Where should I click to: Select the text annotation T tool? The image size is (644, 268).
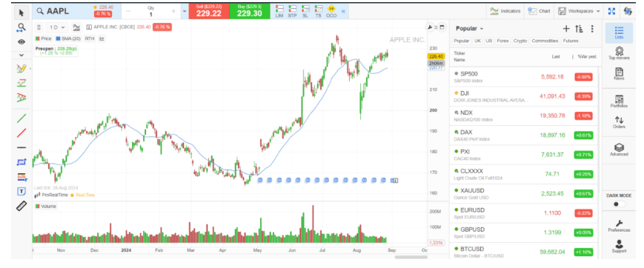pyautogui.click(x=21, y=191)
